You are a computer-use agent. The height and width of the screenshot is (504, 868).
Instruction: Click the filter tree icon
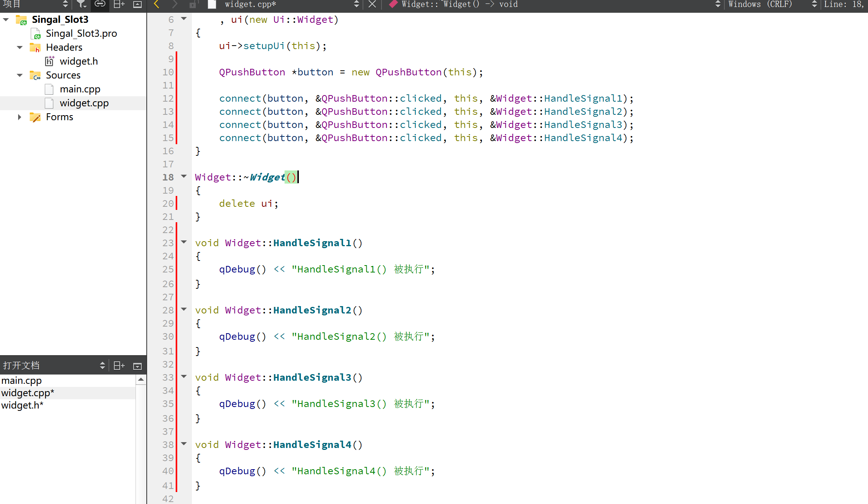pos(81,4)
